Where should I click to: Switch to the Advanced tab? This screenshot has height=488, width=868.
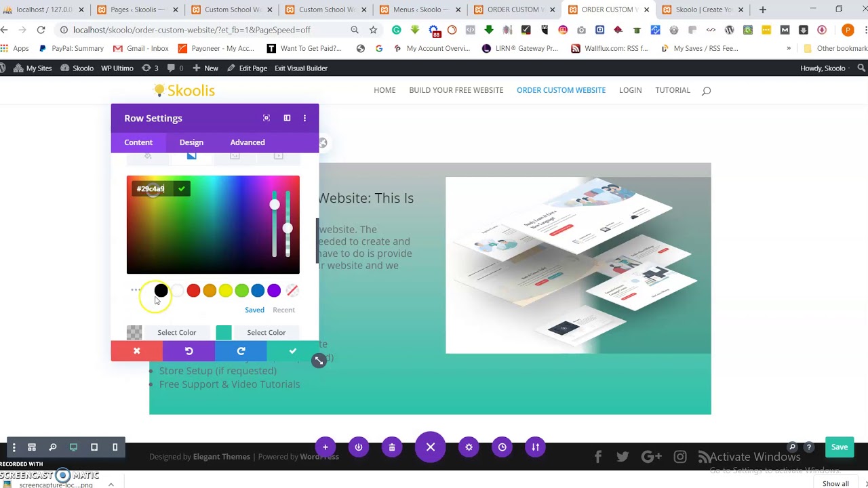point(248,142)
